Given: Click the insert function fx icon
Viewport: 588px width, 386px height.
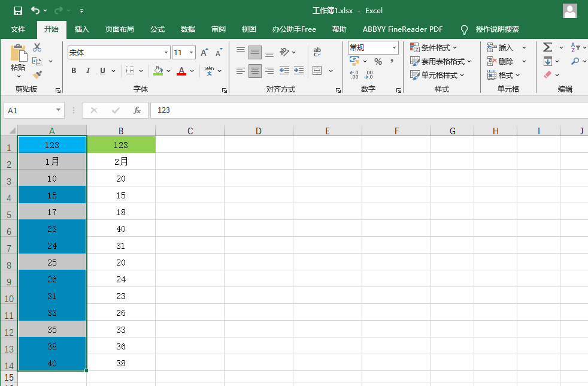Looking at the screenshot, I should (137, 110).
